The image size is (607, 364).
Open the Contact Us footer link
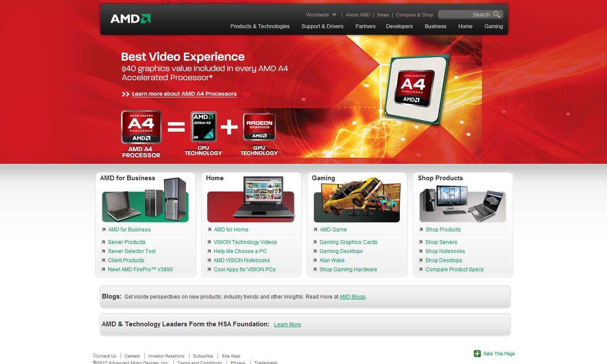click(105, 356)
